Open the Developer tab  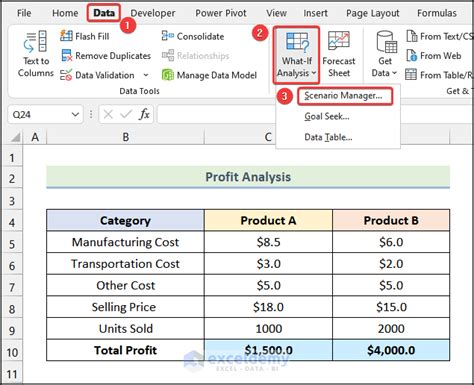coord(153,13)
